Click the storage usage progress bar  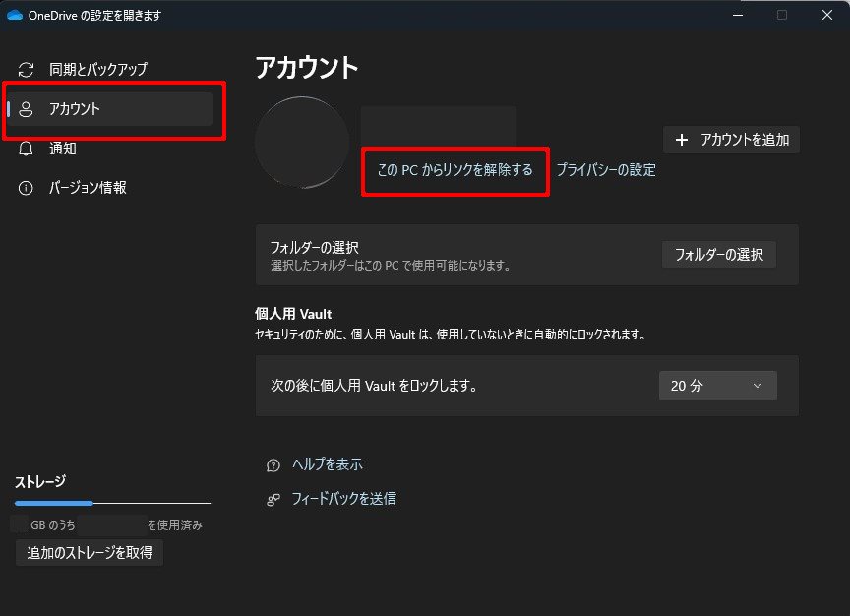pyautogui.click(x=112, y=504)
